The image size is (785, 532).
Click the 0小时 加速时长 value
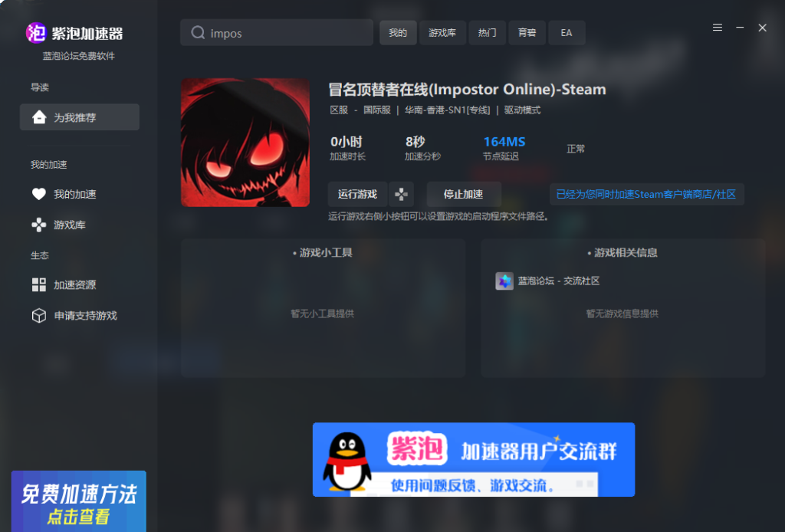(347, 142)
